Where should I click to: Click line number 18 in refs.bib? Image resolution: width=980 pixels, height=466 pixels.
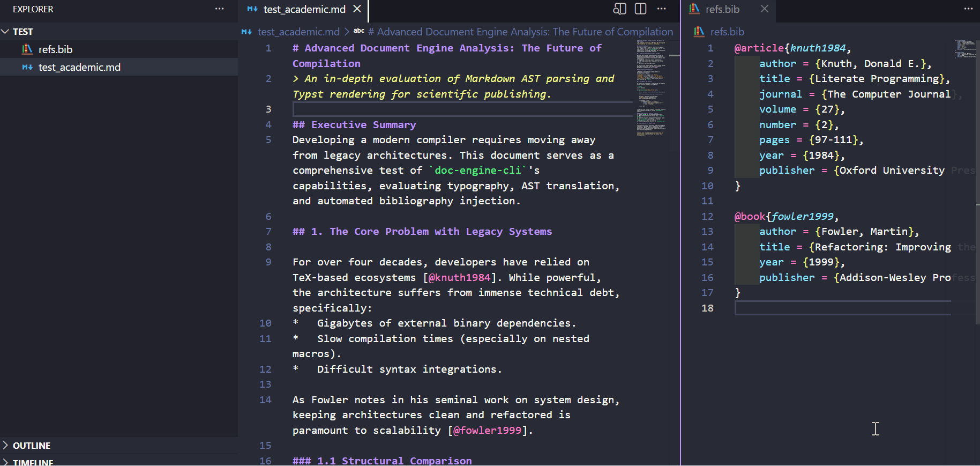[x=707, y=308]
